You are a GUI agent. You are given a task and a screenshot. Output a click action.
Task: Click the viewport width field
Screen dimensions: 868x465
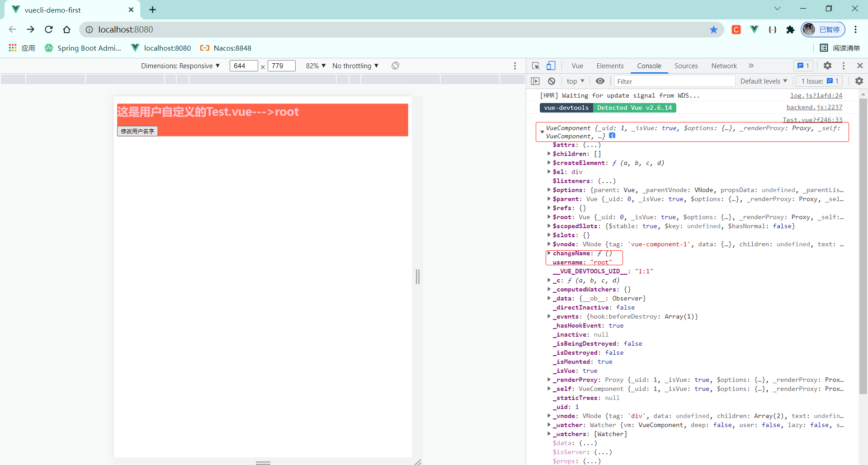point(244,66)
